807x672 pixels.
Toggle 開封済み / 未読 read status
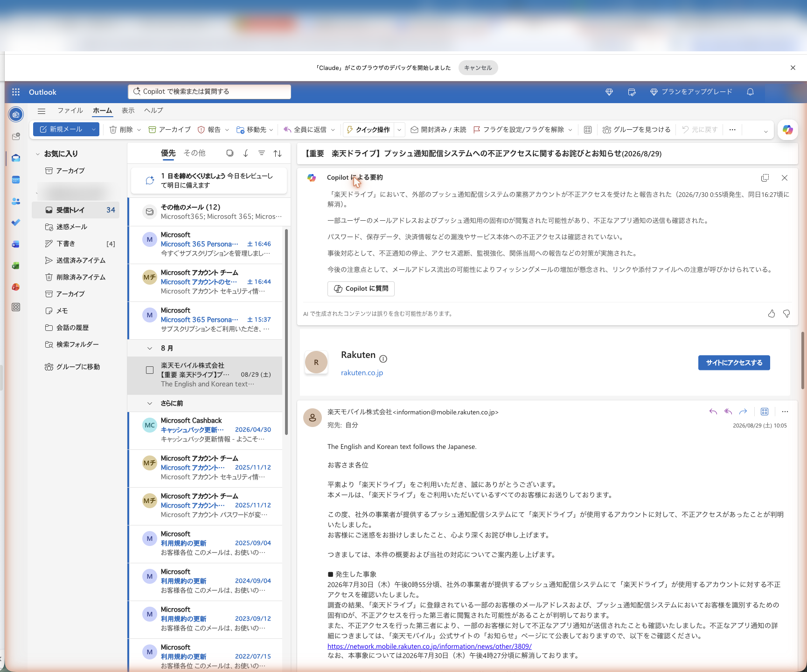[x=438, y=130]
